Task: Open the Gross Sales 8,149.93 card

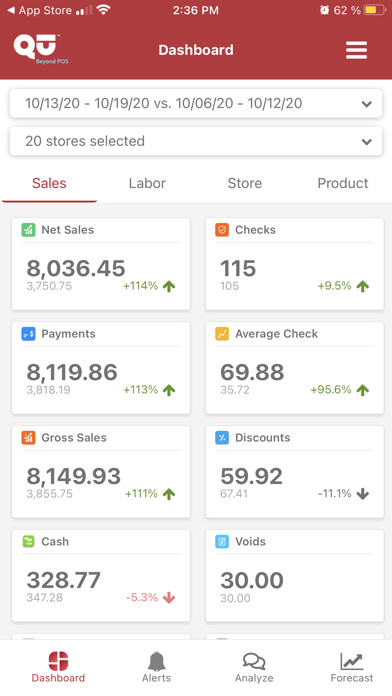Action: click(x=101, y=472)
